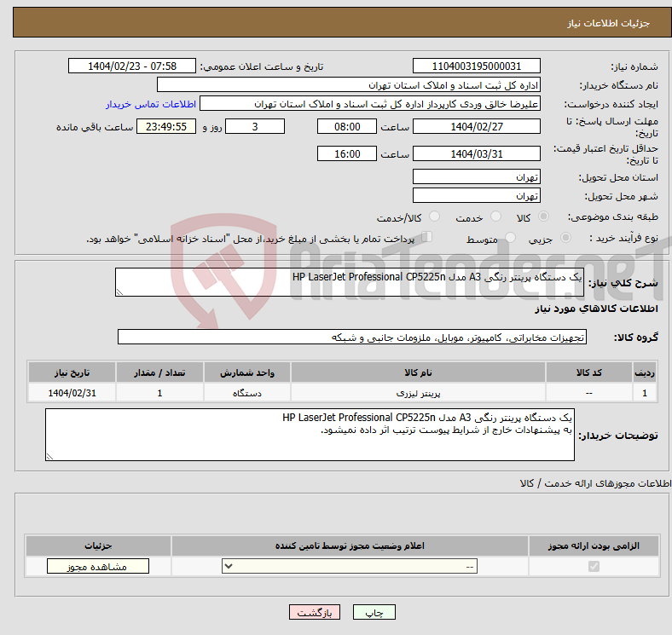Screen dimensions: 672x635
Task: Click the جزئیات column header in licenses table
Action: click(x=98, y=546)
